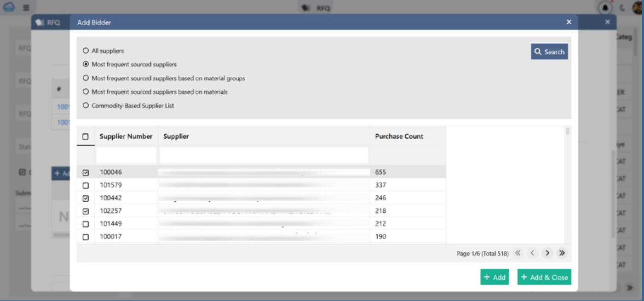Click the Add button

click(x=494, y=277)
